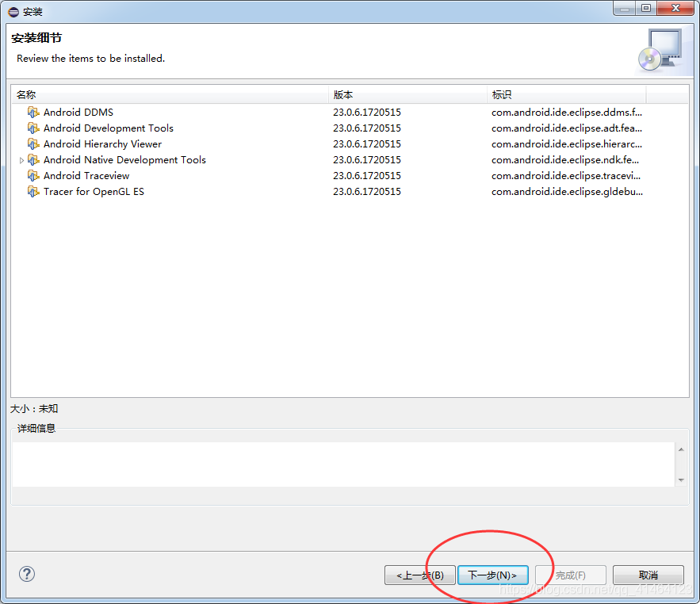
Task: Select the Android Hierarchy Viewer row
Action: 350,143
